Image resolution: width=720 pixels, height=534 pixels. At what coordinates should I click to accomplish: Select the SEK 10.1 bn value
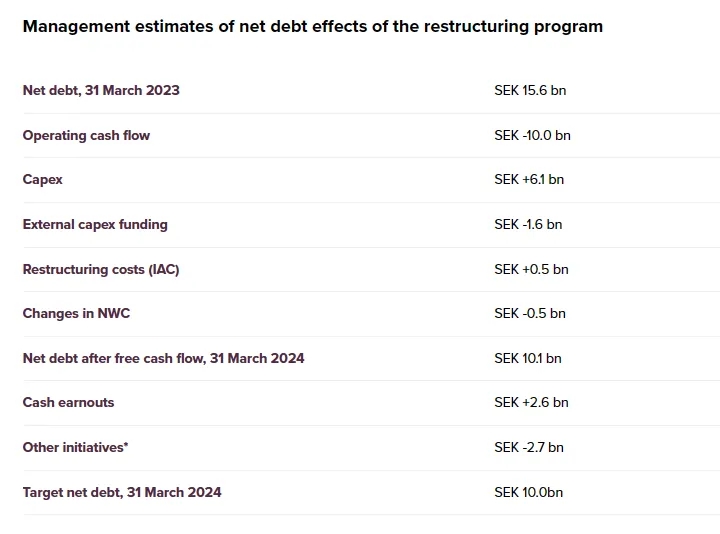528,358
